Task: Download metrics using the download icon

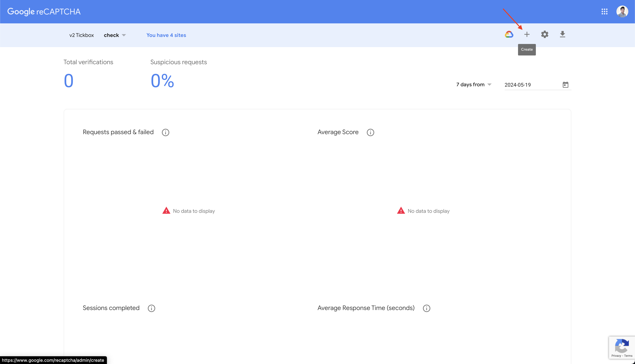Action: click(562, 34)
